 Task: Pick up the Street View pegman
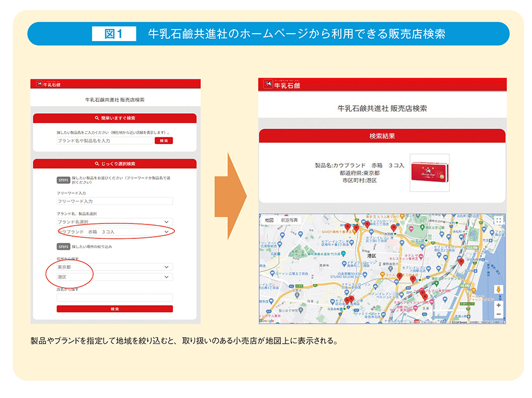point(498,289)
